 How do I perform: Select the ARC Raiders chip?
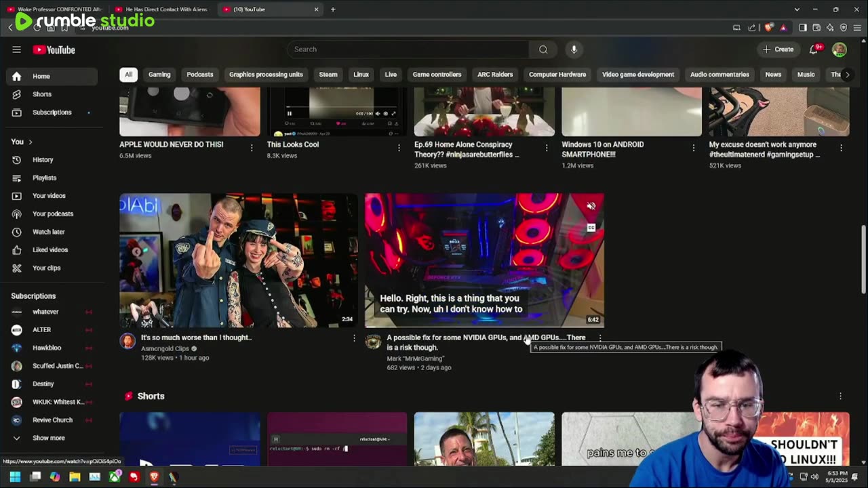pyautogui.click(x=495, y=75)
